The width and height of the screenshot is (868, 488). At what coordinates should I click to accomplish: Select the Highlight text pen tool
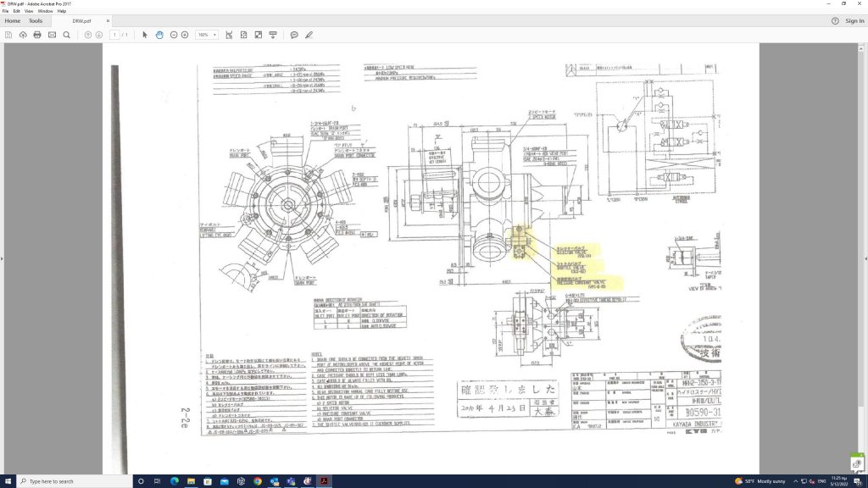[x=309, y=35]
